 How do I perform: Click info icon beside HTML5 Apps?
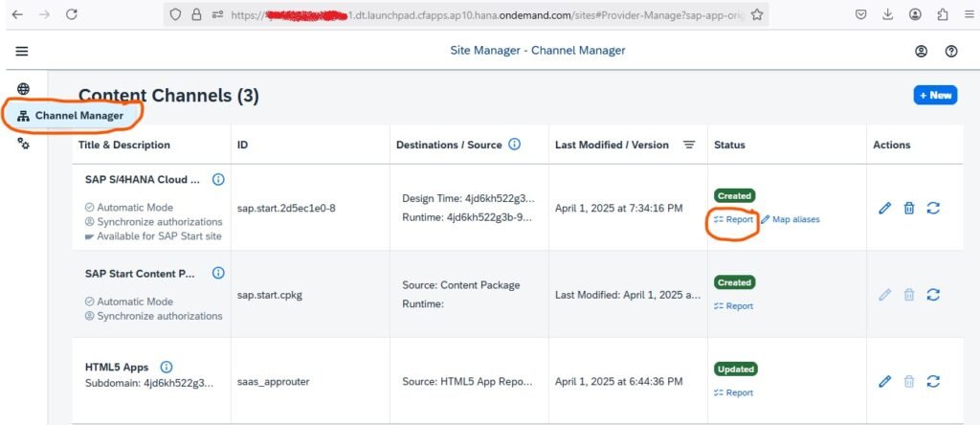click(167, 367)
